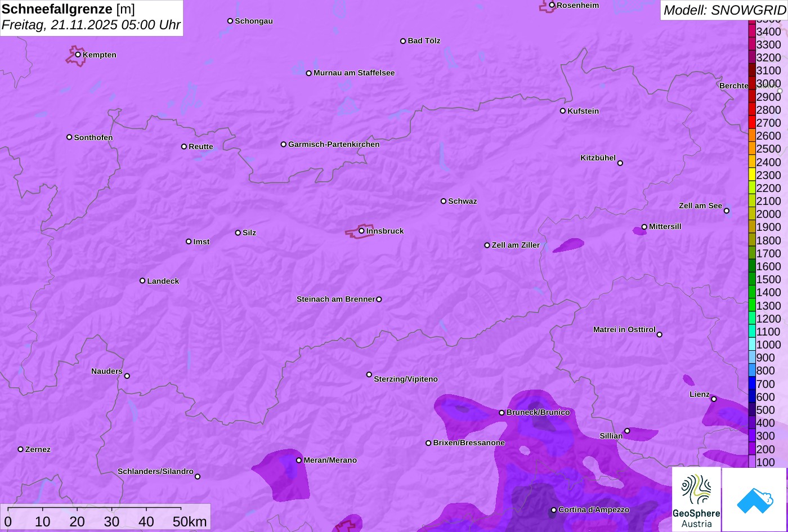Screen dimensions: 788x532
Task: Click the Zell am See marker dot
Action: tap(727, 211)
